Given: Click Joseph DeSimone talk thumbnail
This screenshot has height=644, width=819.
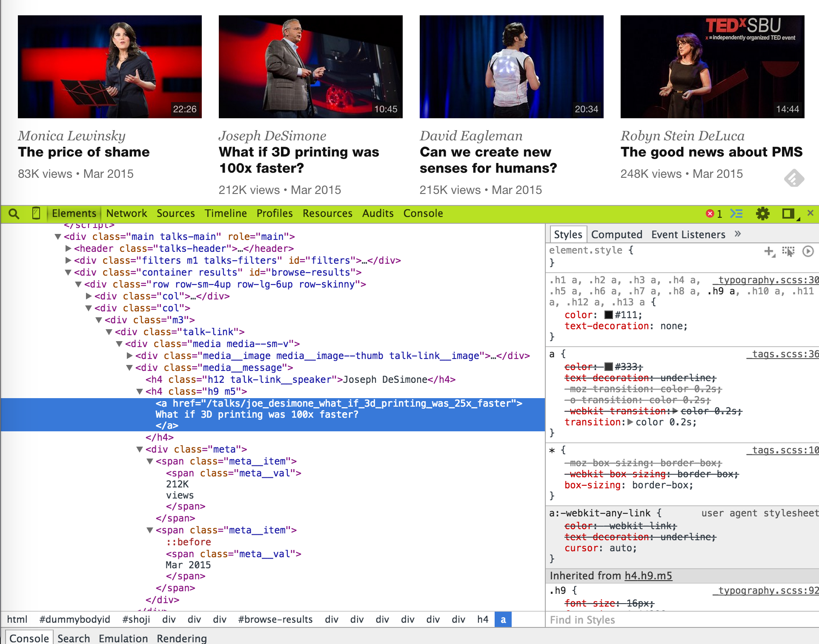Looking at the screenshot, I should pyautogui.click(x=311, y=67).
